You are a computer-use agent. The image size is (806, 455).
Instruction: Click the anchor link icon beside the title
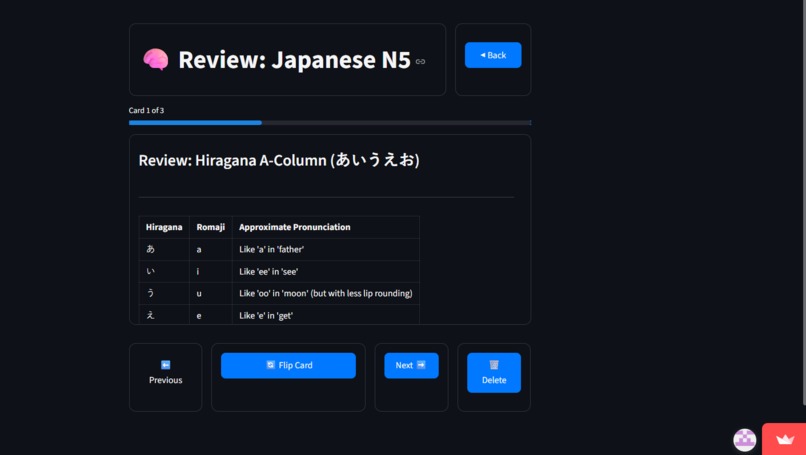420,62
